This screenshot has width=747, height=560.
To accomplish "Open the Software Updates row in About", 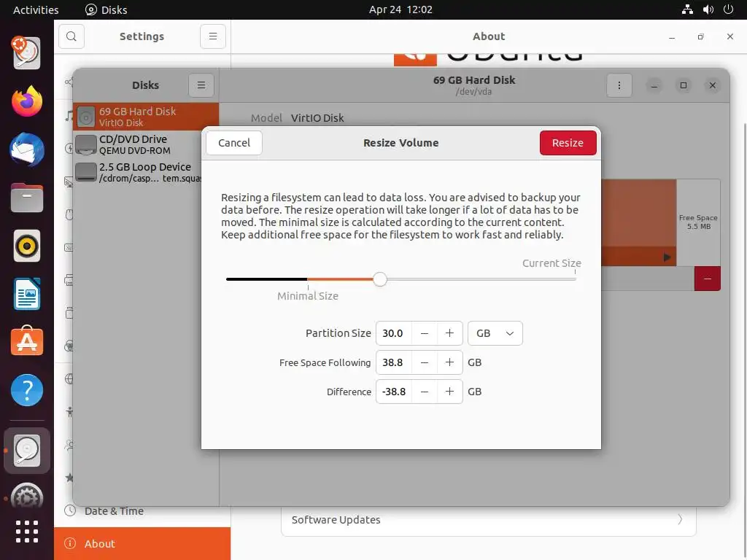I will click(488, 519).
